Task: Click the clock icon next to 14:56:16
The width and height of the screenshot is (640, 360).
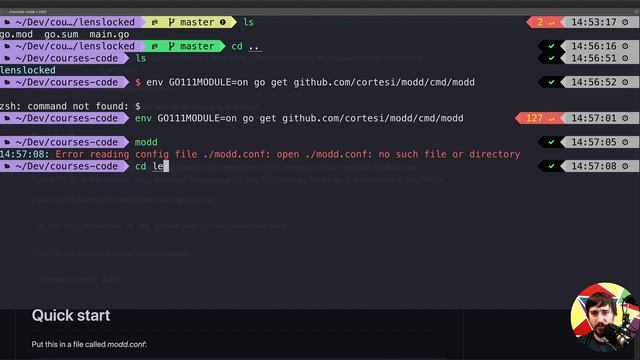Action: [x=625, y=46]
